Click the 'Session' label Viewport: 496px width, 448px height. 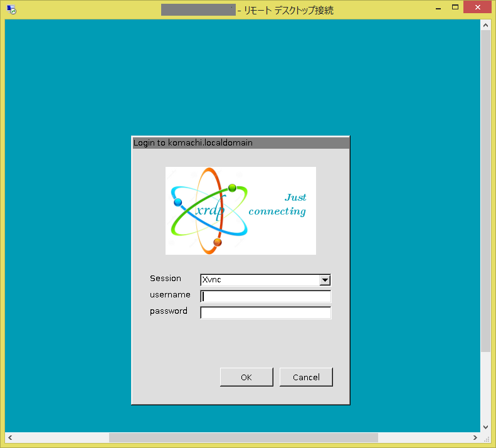point(166,279)
